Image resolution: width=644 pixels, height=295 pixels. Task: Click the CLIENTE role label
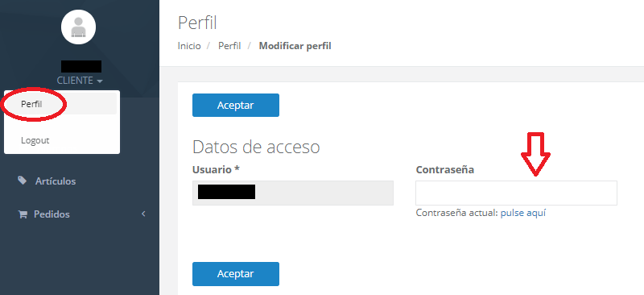75,81
